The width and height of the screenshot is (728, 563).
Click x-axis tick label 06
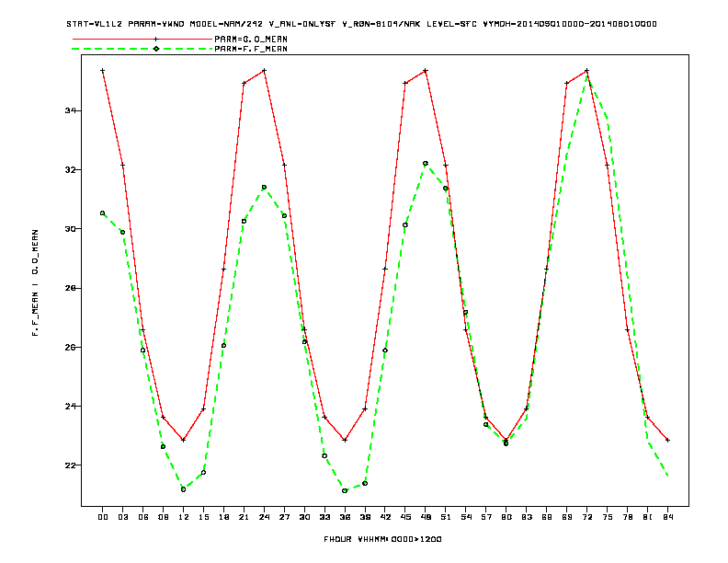click(x=143, y=517)
